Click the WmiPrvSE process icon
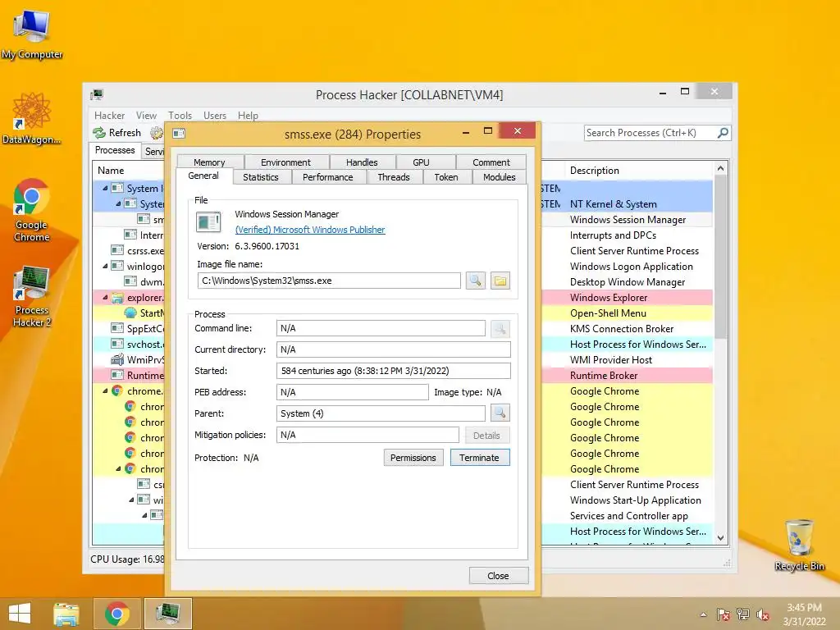 (116, 360)
